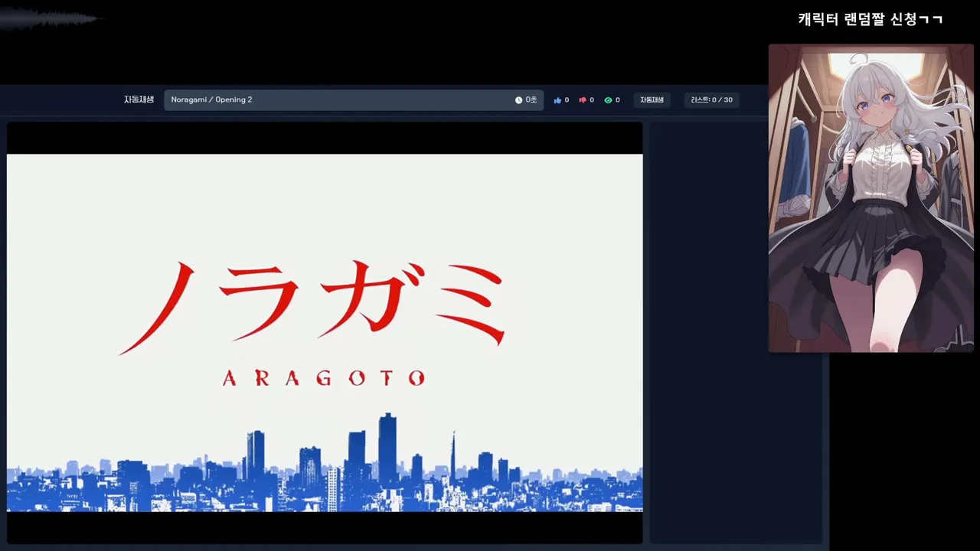The height and width of the screenshot is (551, 980).
Task: Click the 캐릭터 랜덤짤 신청 heading text
Action: point(871,19)
